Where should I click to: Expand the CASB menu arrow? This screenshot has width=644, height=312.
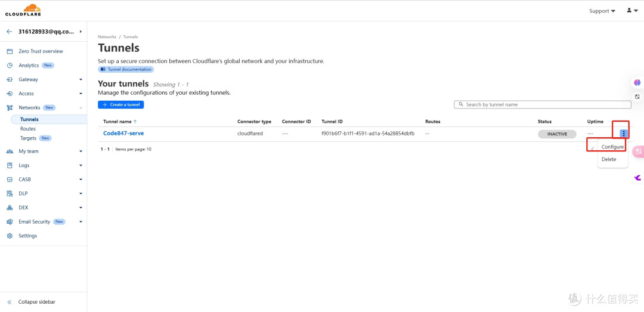(81, 180)
